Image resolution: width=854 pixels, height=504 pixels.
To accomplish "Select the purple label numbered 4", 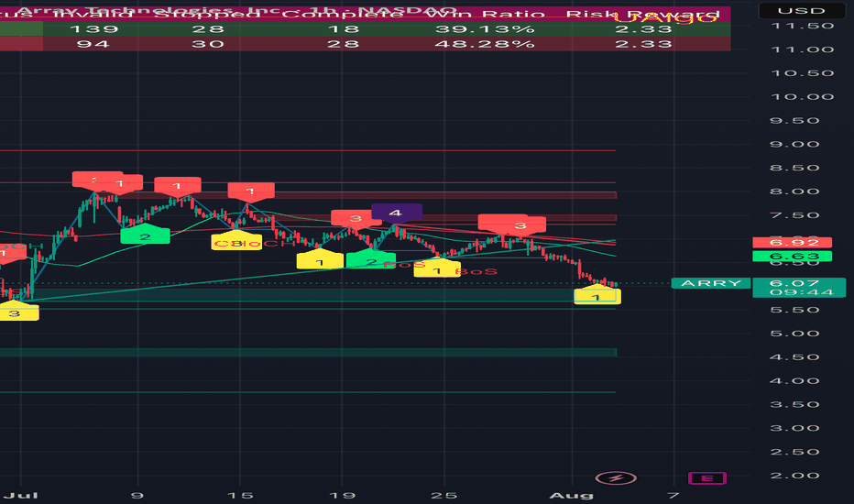I will tap(396, 213).
